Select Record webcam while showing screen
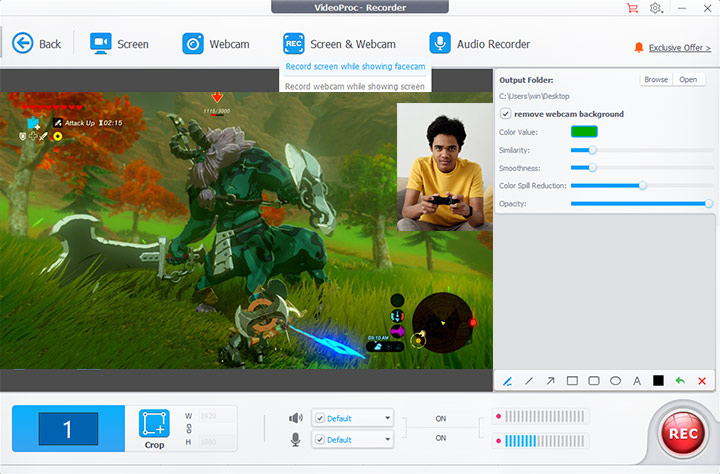The image size is (720, 474). (x=355, y=86)
